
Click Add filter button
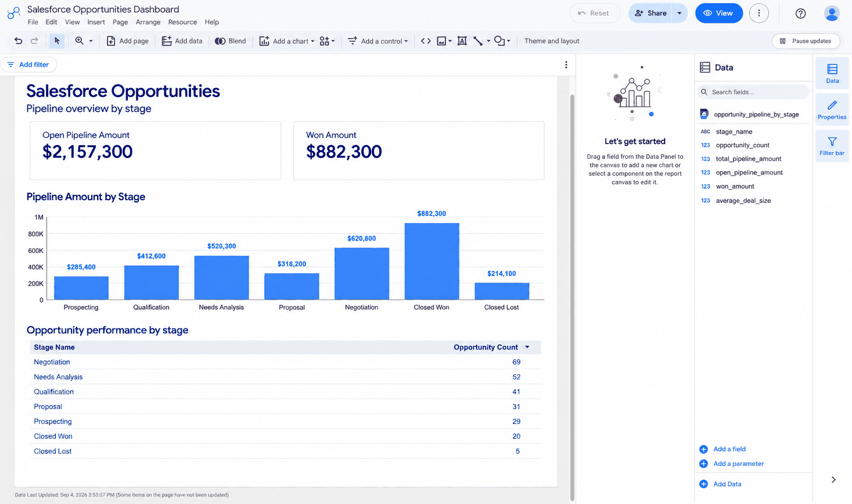pyautogui.click(x=28, y=64)
